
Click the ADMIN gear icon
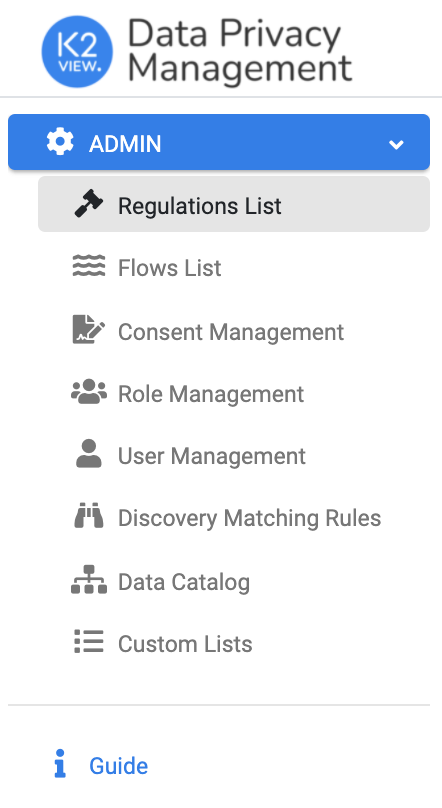click(x=60, y=142)
